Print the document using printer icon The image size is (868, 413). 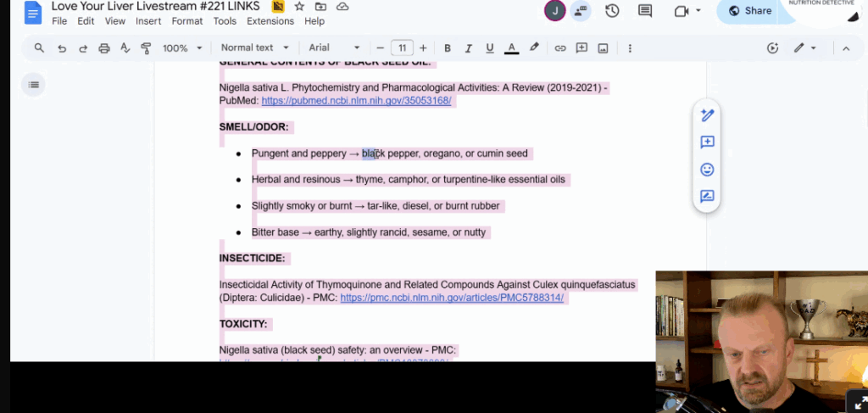tap(104, 48)
